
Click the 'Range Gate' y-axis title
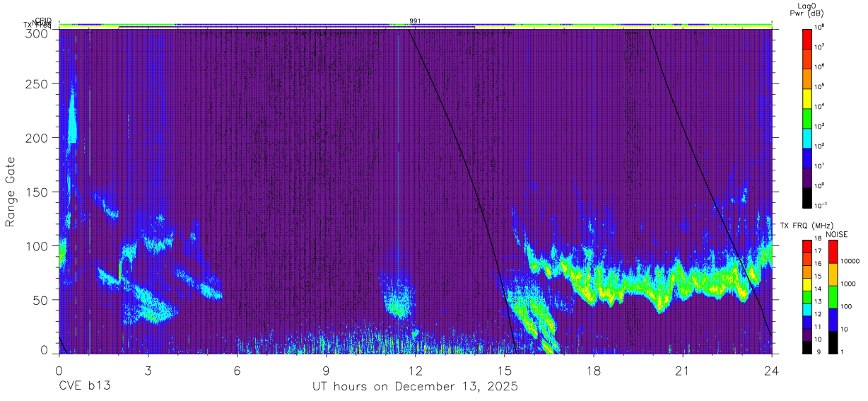point(11,193)
